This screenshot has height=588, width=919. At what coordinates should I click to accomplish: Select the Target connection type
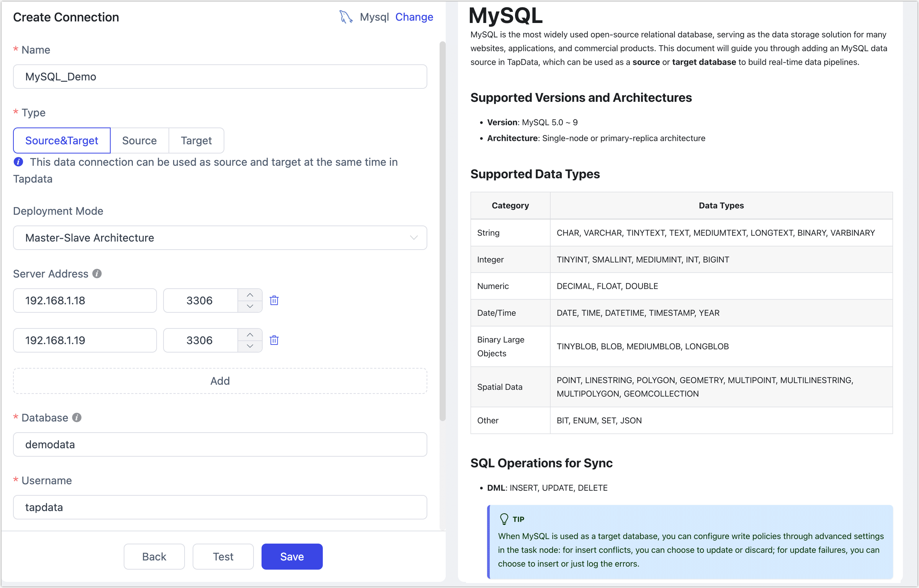click(x=196, y=140)
